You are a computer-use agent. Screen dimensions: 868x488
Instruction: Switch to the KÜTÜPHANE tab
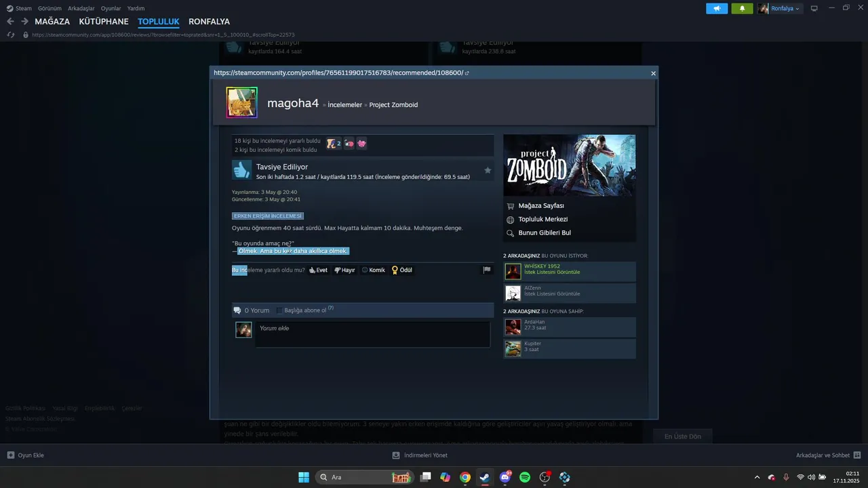104,22
